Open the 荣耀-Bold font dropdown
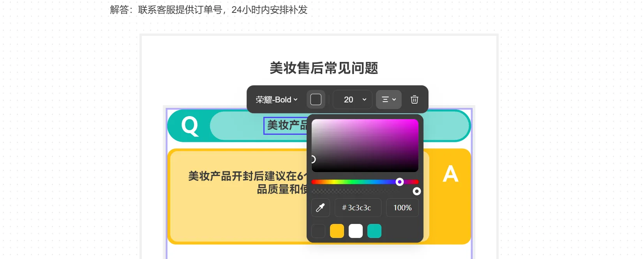644x259 pixels. click(277, 100)
